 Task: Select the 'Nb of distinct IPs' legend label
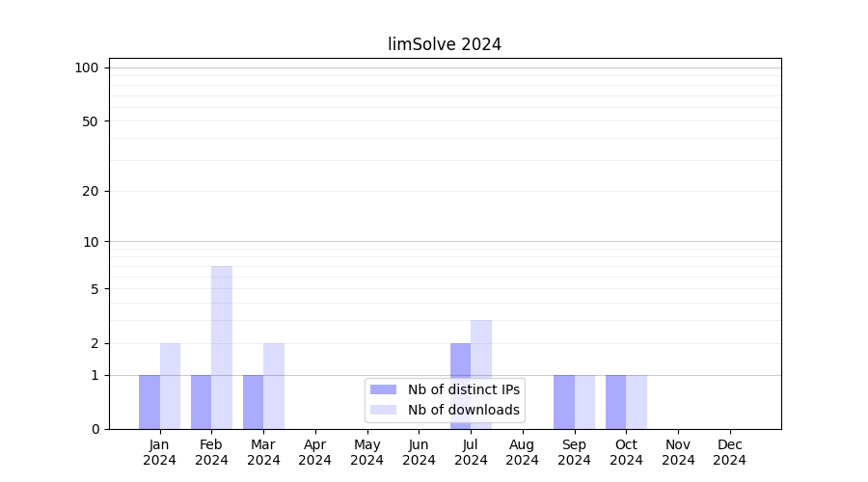point(464,389)
